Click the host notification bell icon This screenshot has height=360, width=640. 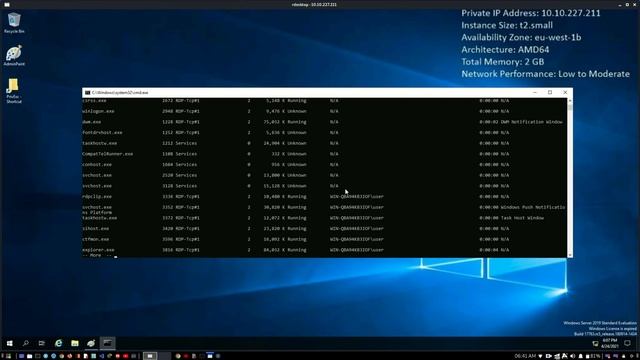(580, 356)
